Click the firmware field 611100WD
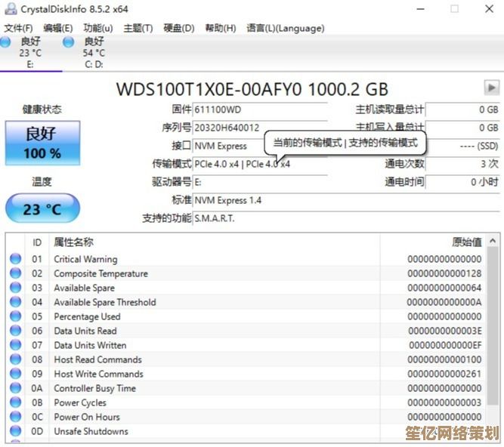The height and width of the screenshot is (447, 504). point(260,109)
